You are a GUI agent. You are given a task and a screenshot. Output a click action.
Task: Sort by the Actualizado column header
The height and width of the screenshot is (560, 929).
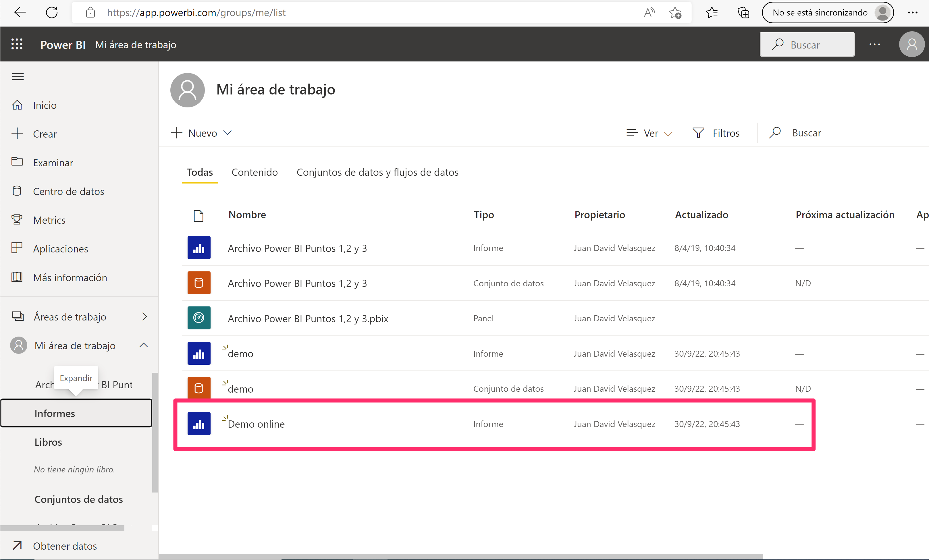click(x=701, y=215)
